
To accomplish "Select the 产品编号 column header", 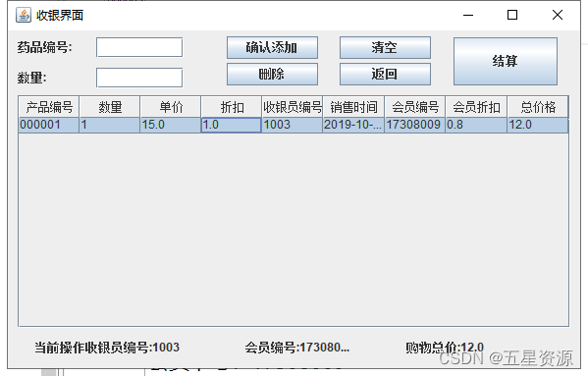I will [x=49, y=107].
